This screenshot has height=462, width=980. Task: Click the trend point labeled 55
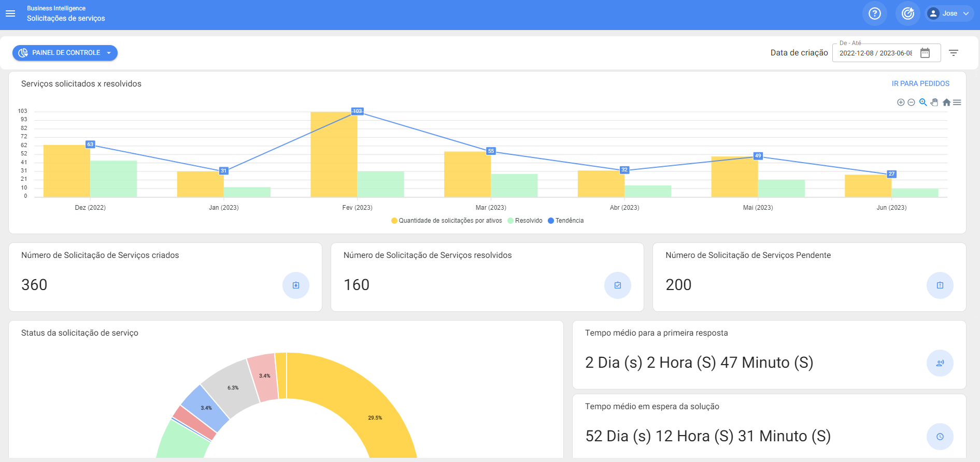(491, 151)
